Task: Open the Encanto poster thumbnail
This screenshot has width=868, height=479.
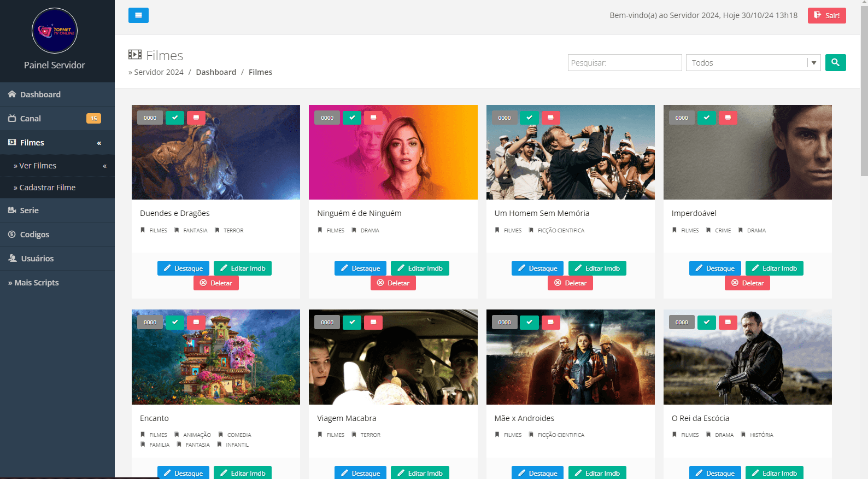Action: pyautogui.click(x=216, y=357)
